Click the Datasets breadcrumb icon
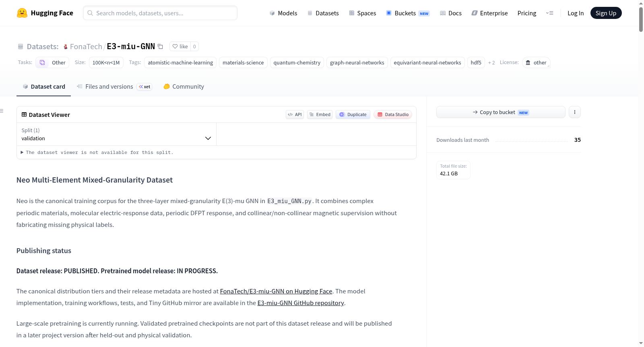 (x=21, y=47)
